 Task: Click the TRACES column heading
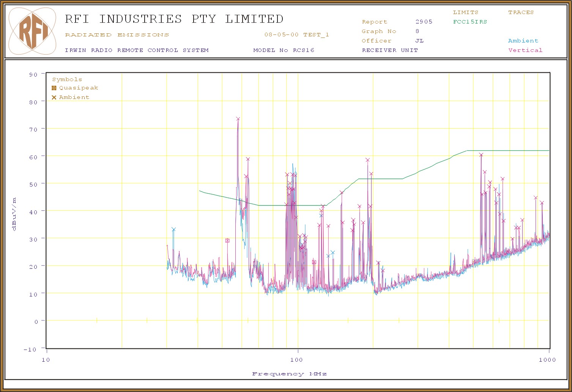click(x=521, y=13)
